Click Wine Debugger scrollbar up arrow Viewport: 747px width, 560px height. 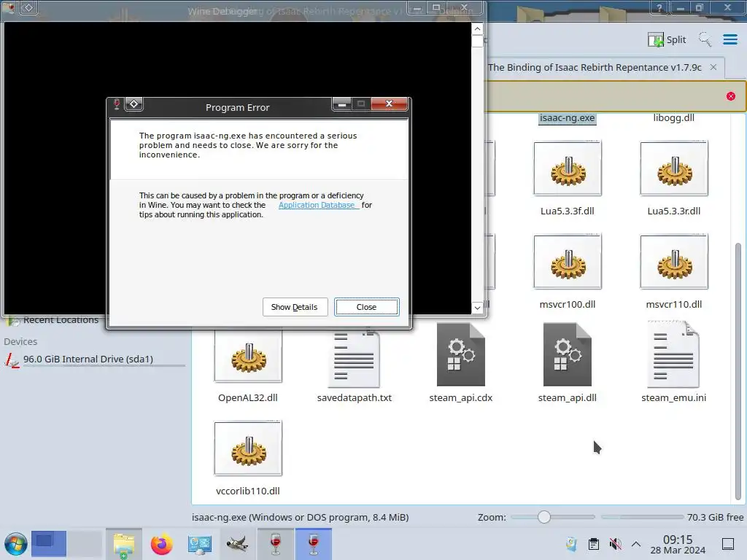point(477,29)
